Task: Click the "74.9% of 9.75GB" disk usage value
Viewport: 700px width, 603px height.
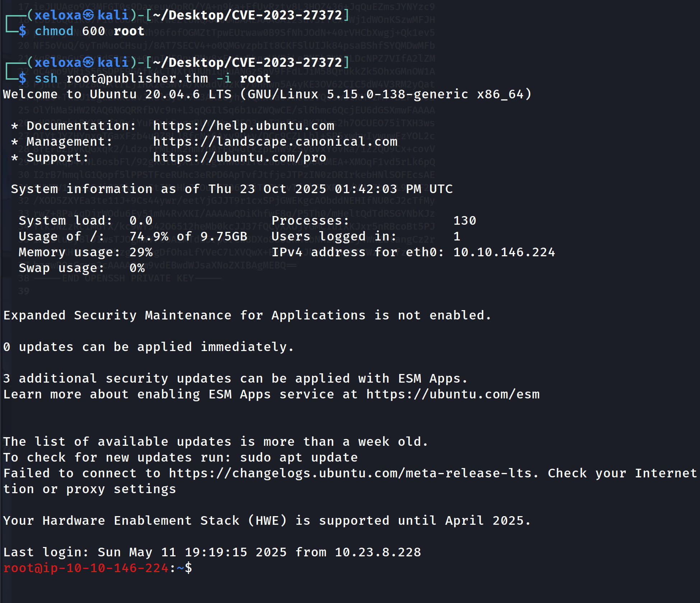Action: point(188,236)
